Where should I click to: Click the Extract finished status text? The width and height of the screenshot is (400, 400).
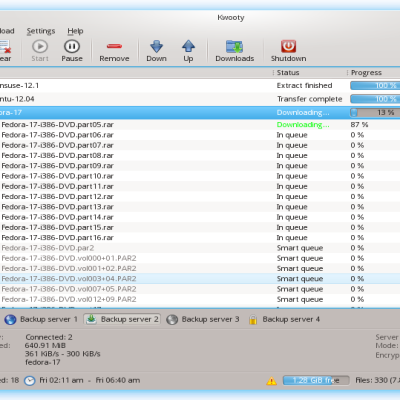[x=304, y=86]
